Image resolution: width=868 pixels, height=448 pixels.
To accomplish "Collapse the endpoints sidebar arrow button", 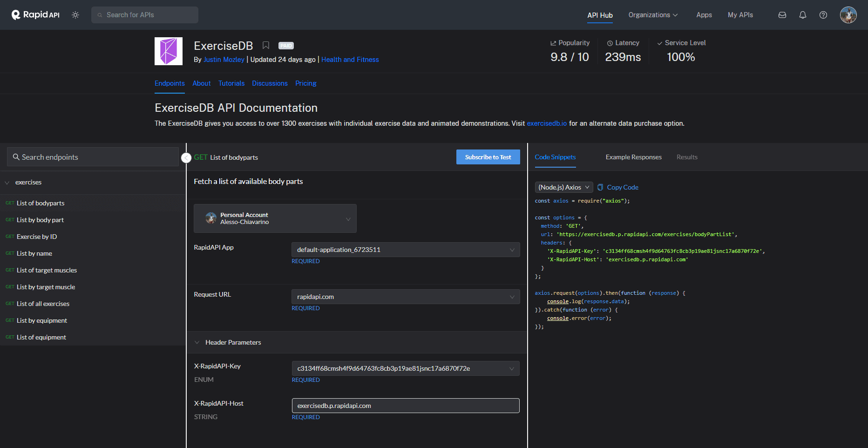I will coord(186,158).
